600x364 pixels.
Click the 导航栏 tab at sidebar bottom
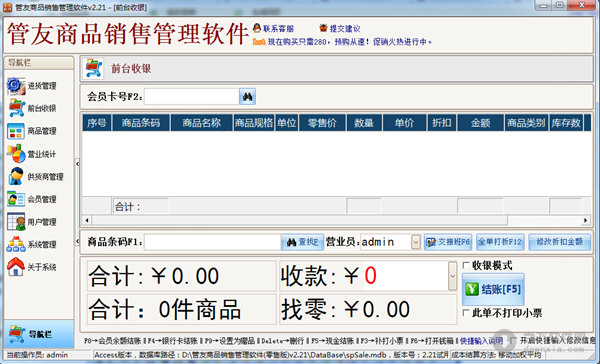coord(39,334)
